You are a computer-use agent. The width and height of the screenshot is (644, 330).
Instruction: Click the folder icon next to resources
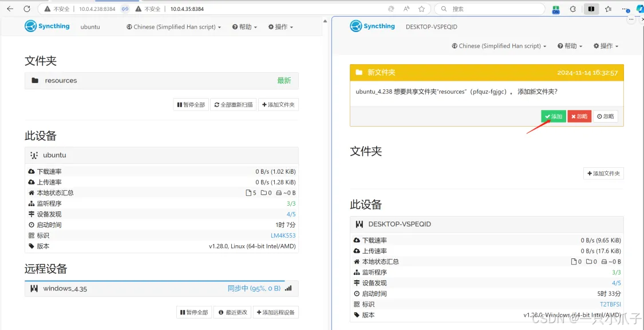(35, 81)
